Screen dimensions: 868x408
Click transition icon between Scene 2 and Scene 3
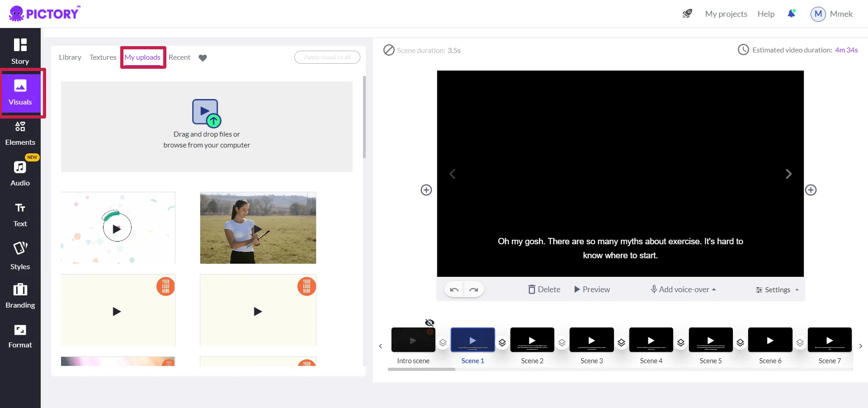(x=562, y=343)
